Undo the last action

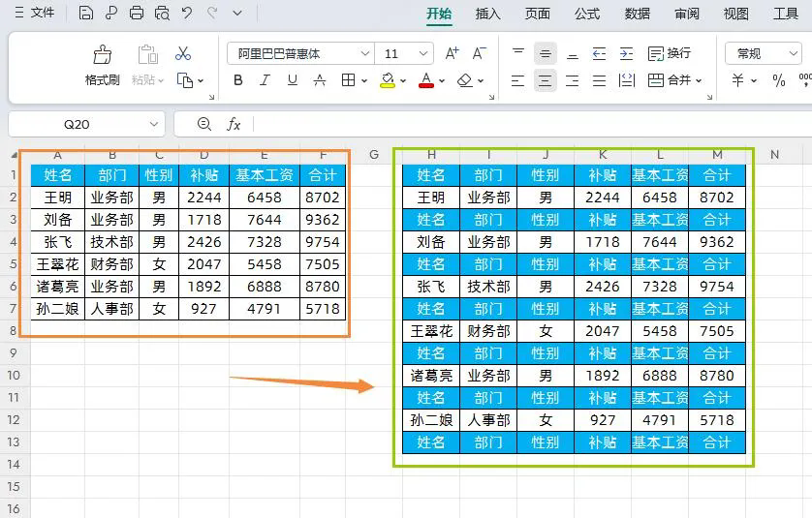coord(187,13)
